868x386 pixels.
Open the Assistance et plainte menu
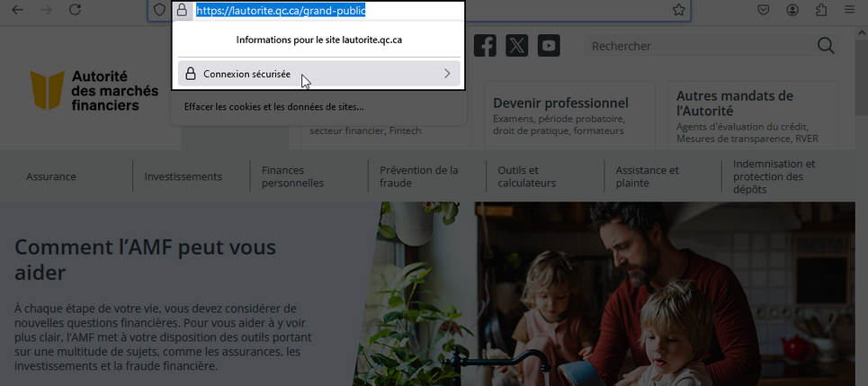tap(647, 176)
